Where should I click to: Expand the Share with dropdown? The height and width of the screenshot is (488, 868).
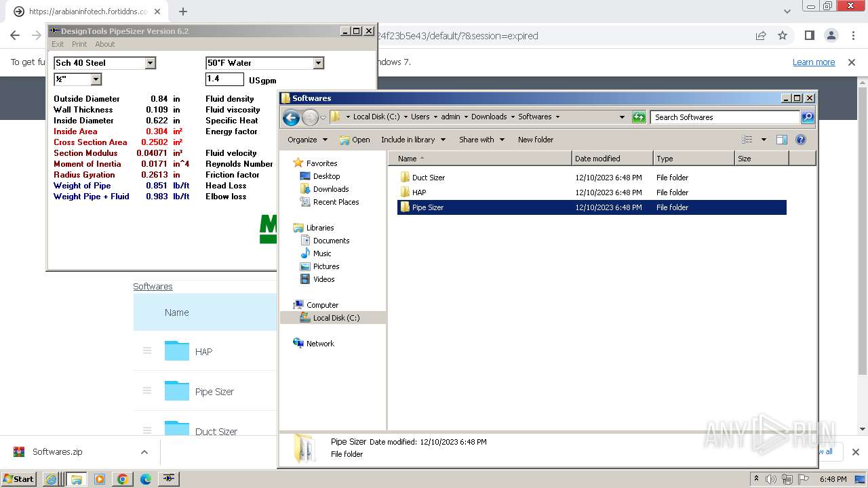point(482,140)
